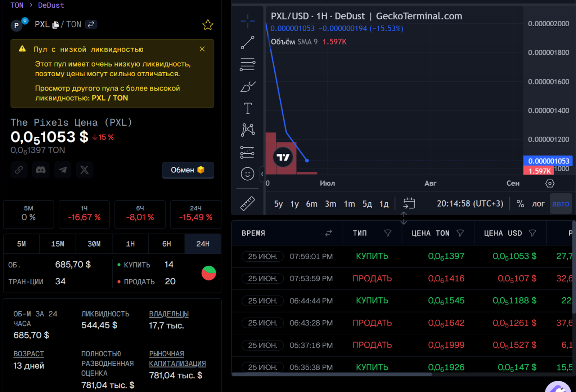Select the ruler measure tool
This screenshot has height=392, width=576.
pyautogui.click(x=248, y=203)
